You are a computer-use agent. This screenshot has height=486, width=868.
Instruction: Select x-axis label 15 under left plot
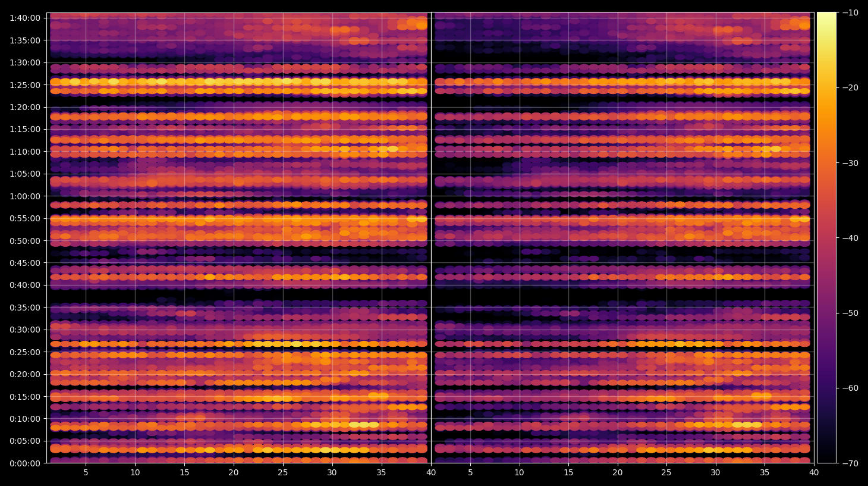point(184,473)
